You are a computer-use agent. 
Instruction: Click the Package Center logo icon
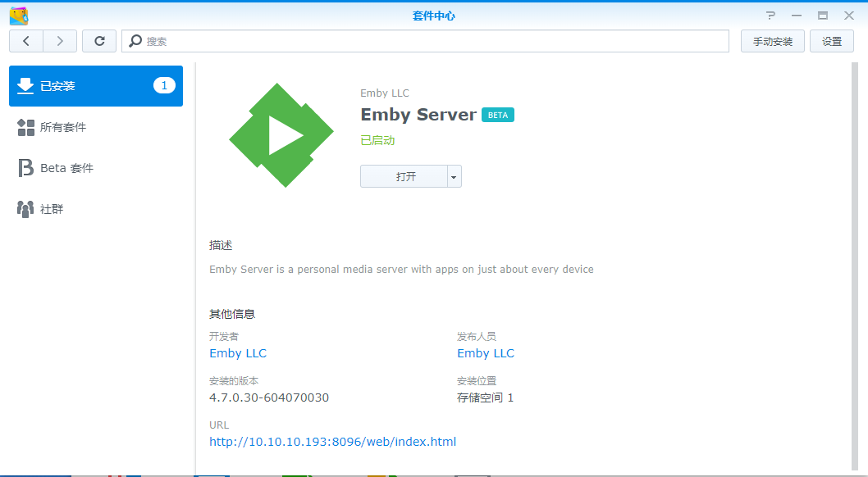[19, 16]
